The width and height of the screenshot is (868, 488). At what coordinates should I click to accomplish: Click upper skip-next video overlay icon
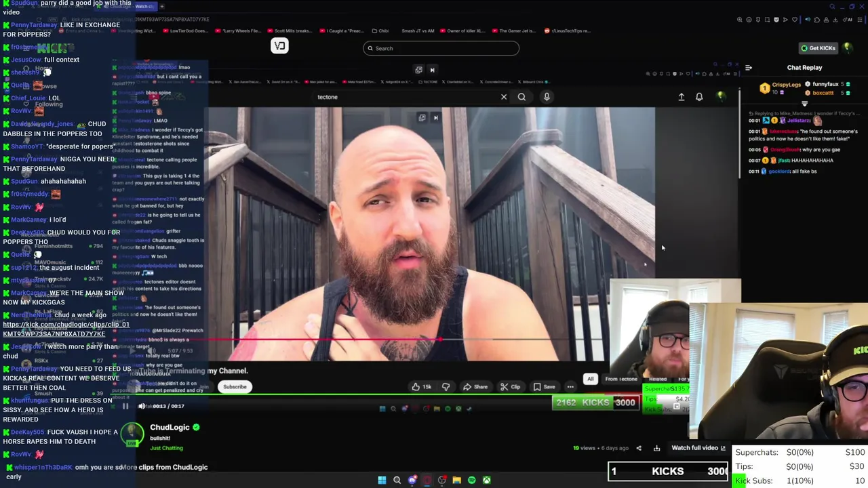click(433, 70)
